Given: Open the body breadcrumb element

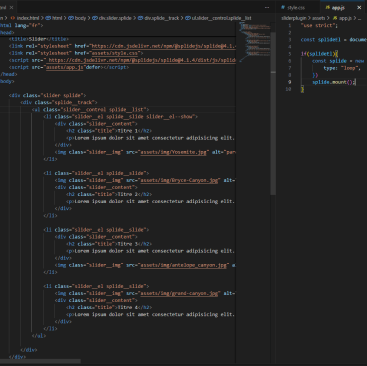Looking at the screenshot, I should pyautogui.click(x=78, y=18).
